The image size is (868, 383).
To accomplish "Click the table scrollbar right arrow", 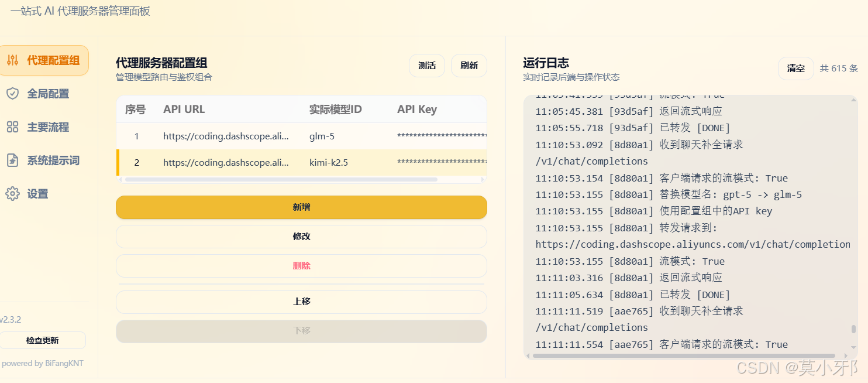I will coord(483,179).
